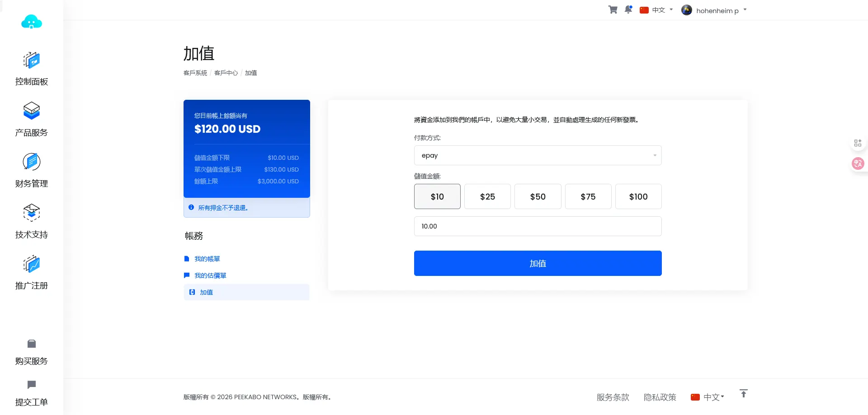The height and width of the screenshot is (415, 868).
Task: Open the 服务条款 footer link
Action: (x=613, y=397)
